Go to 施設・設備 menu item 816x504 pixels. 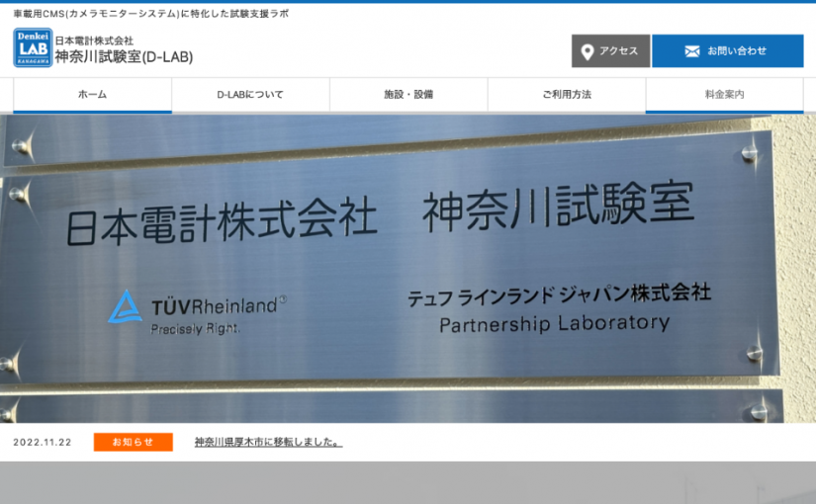click(408, 95)
